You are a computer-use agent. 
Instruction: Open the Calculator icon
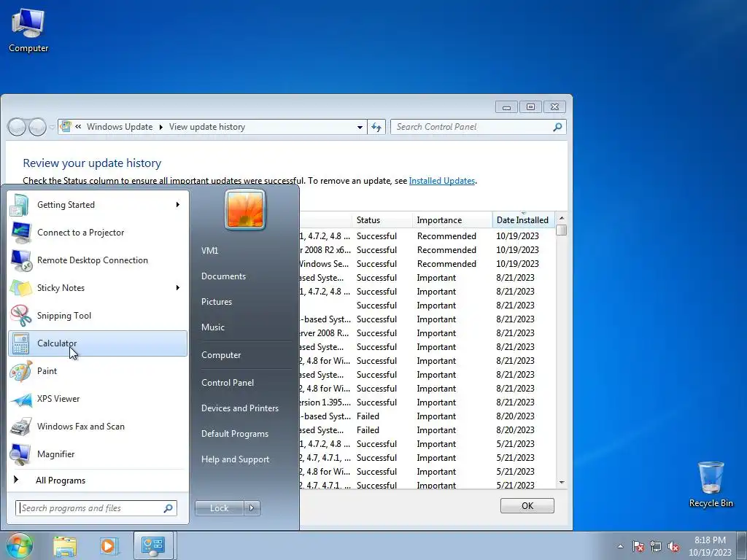20,343
